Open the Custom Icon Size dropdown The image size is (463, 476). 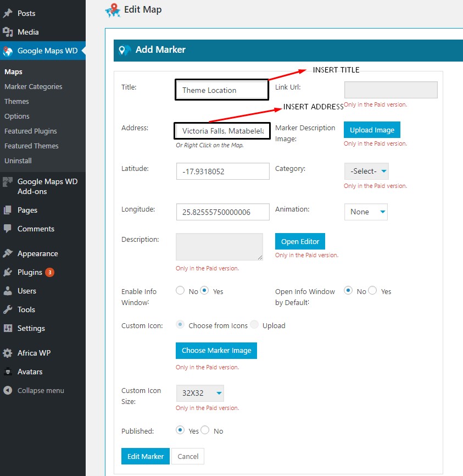(x=199, y=393)
